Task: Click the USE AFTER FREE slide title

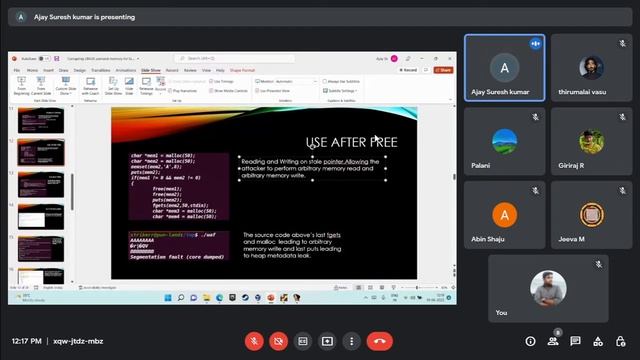Action: [351, 142]
